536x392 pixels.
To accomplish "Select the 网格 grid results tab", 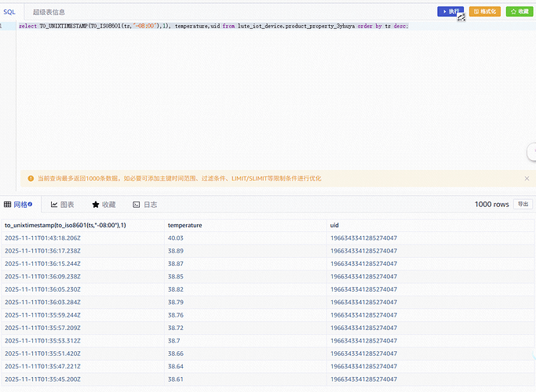I will pos(18,205).
